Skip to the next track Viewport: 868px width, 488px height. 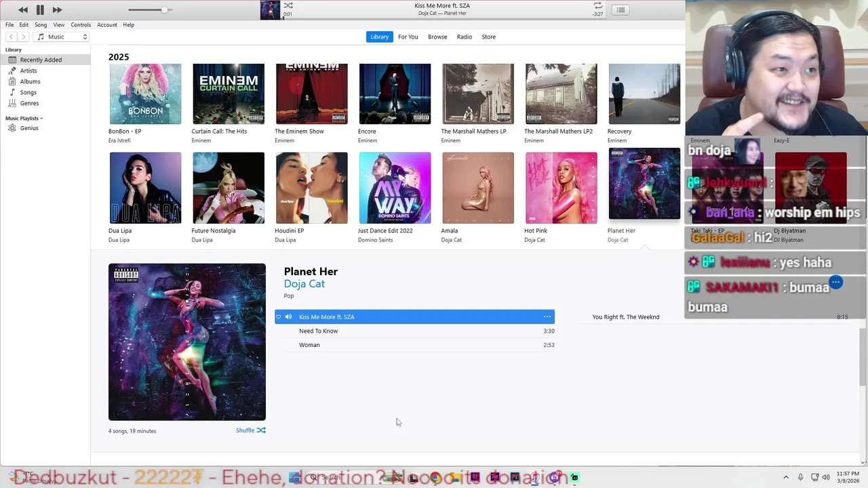[x=57, y=9]
